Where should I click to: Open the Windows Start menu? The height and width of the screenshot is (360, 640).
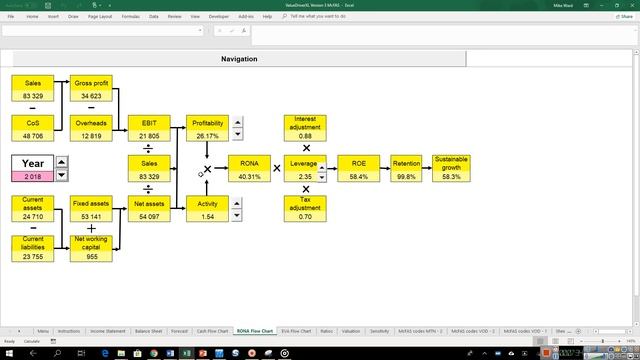pyautogui.click(x=9, y=353)
